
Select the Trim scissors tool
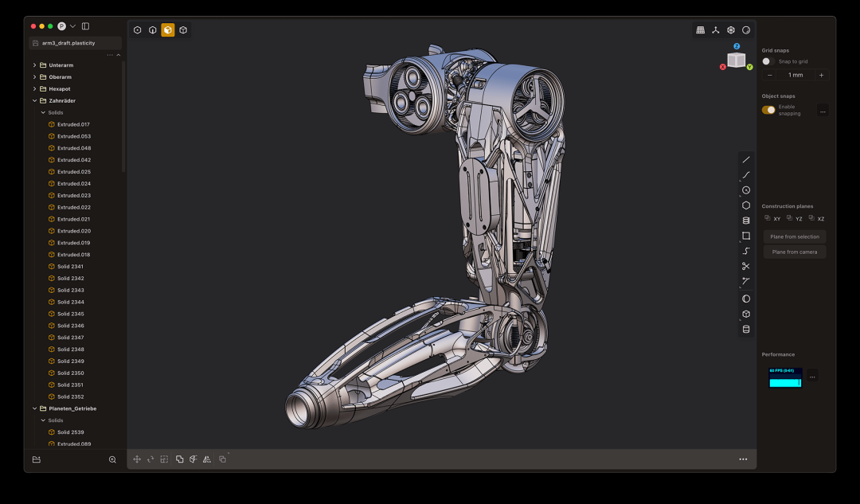tap(746, 266)
